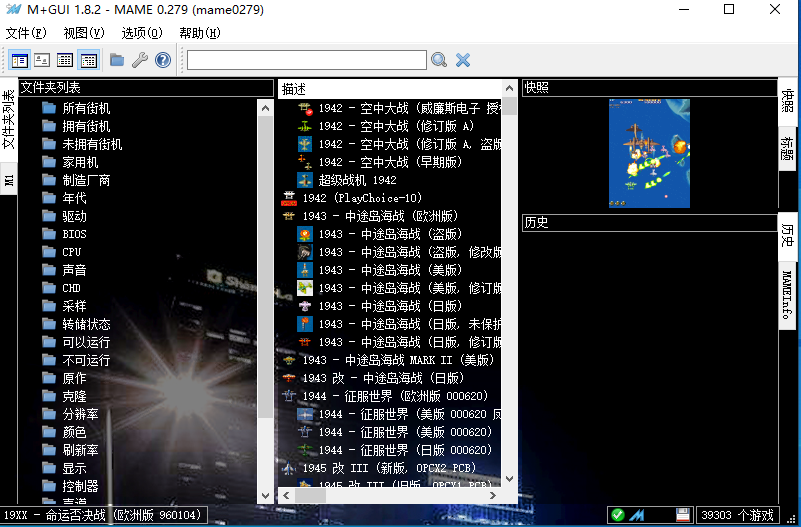Click the folder list scroll down arrow
This screenshot has width=801, height=527.
265,495
